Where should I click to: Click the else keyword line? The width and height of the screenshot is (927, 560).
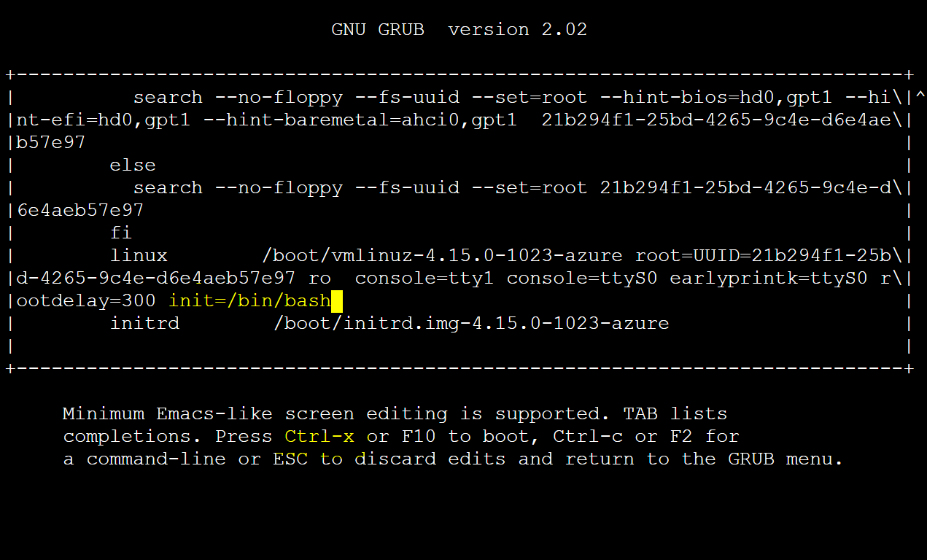(x=133, y=166)
